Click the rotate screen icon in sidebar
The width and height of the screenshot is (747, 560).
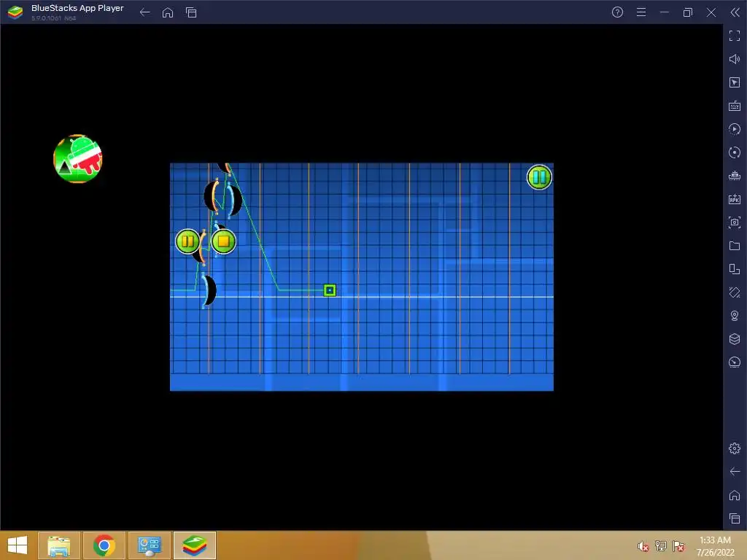(735, 292)
